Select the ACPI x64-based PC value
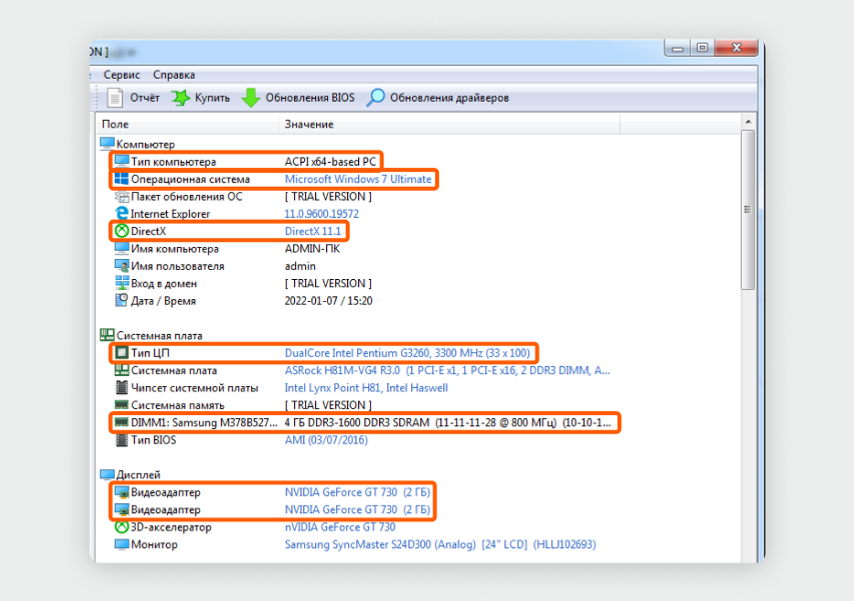This screenshot has height=601, width=854. pyautogui.click(x=330, y=161)
